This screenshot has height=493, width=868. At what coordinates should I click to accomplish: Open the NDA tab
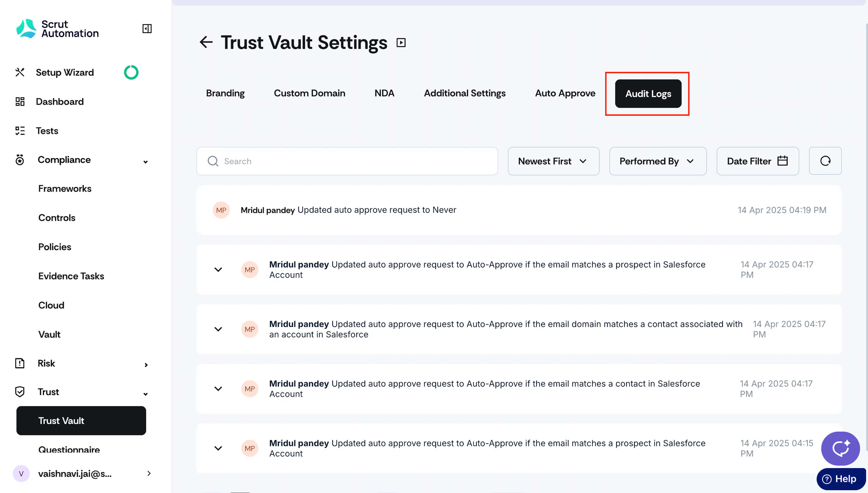point(384,93)
